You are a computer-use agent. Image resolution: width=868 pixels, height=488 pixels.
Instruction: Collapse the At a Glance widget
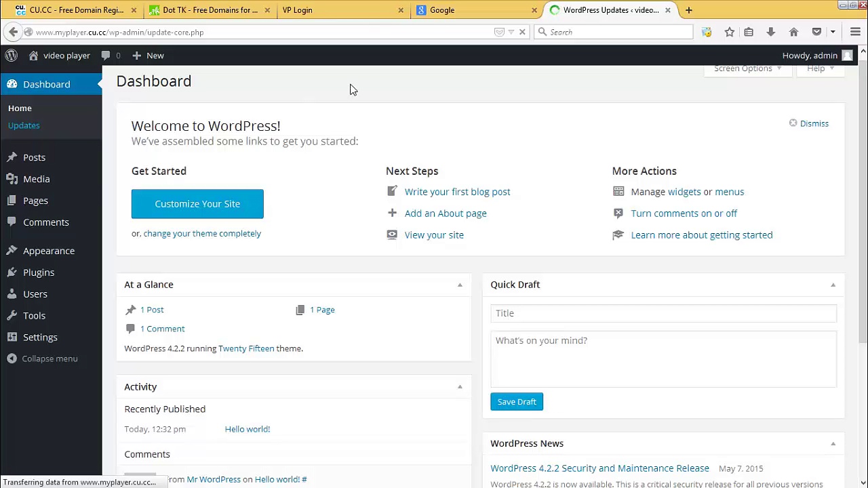tap(460, 285)
